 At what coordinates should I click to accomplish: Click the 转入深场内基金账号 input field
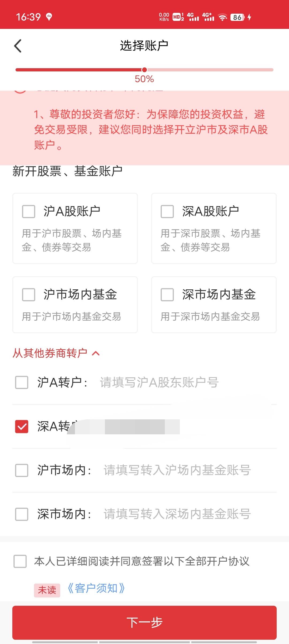pyautogui.click(x=177, y=514)
